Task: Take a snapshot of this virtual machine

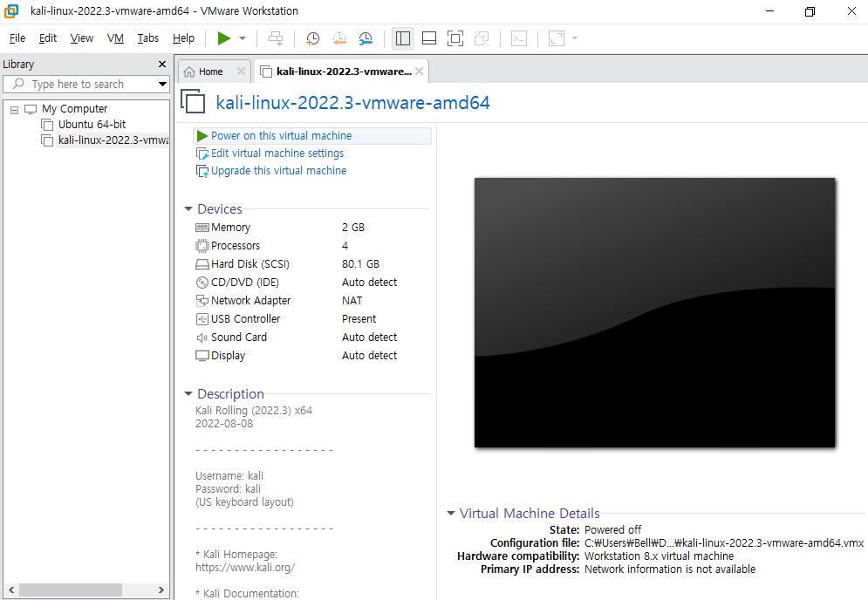Action: 313,38
